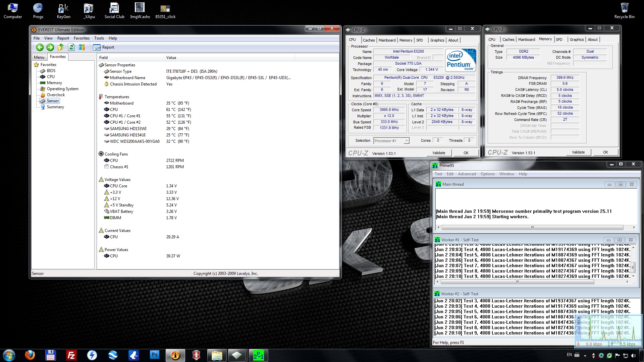Image resolution: width=644 pixels, height=362 pixels.
Task: Click Validate in the left CPU-Z window
Action: pyautogui.click(x=439, y=153)
